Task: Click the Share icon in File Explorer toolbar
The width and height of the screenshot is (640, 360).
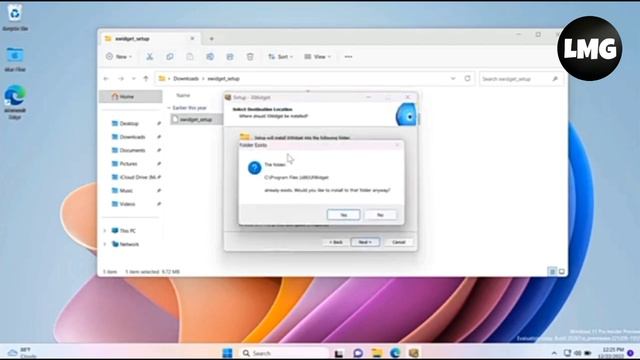Action: (x=230, y=57)
